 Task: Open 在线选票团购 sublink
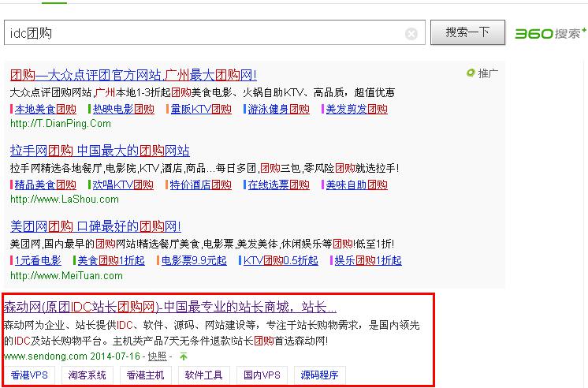[x=278, y=185]
